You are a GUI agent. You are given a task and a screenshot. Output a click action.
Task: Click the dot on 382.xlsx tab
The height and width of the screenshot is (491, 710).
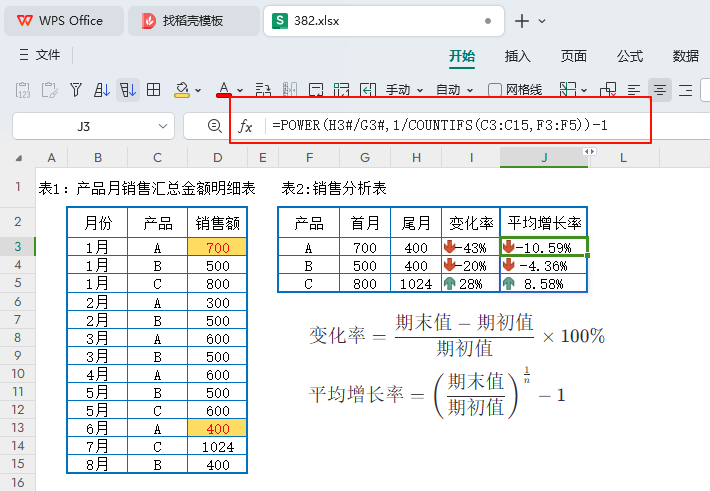point(488,21)
